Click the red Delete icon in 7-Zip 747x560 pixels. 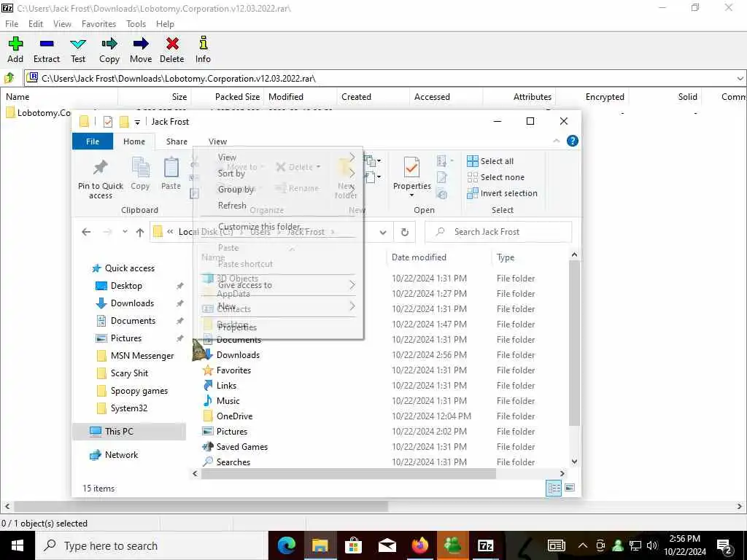(172, 50)
